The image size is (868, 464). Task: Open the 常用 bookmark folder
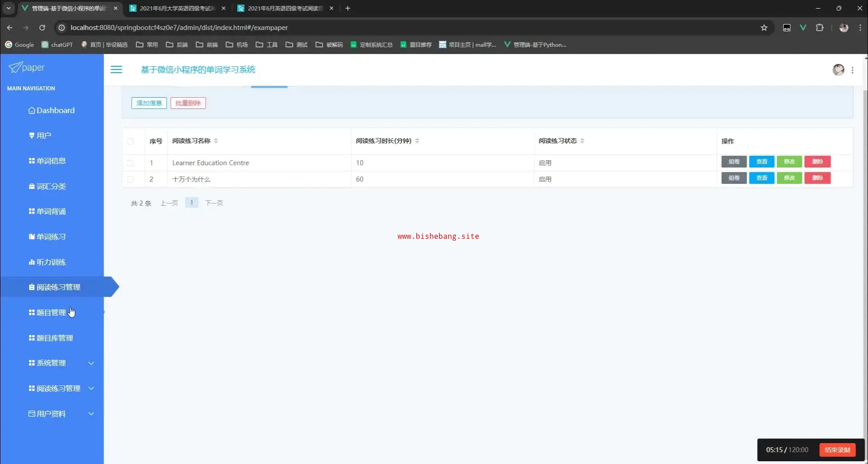pos(147,44)
